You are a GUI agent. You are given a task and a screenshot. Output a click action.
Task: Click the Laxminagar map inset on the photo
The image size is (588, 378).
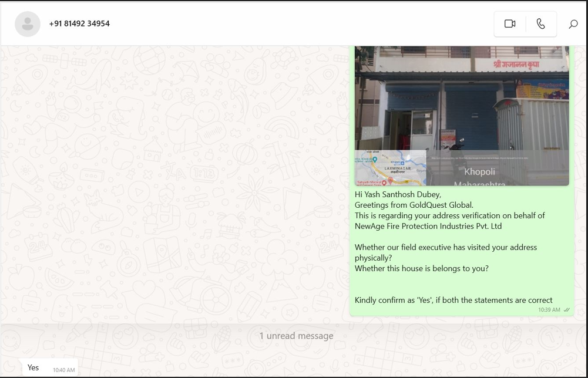(391, 168)
